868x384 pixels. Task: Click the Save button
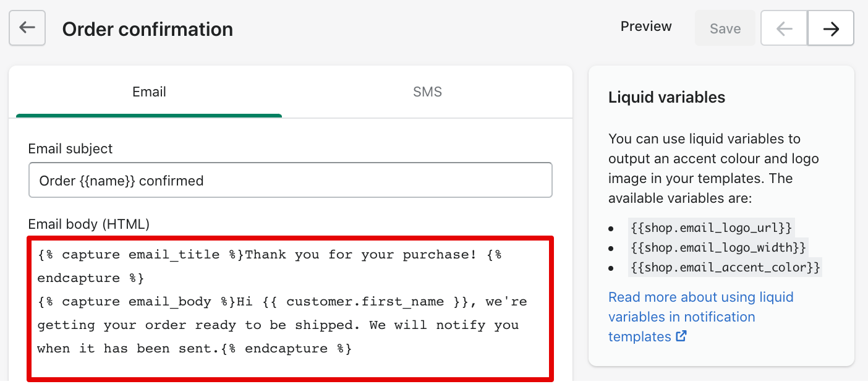(x=725, y=28)
